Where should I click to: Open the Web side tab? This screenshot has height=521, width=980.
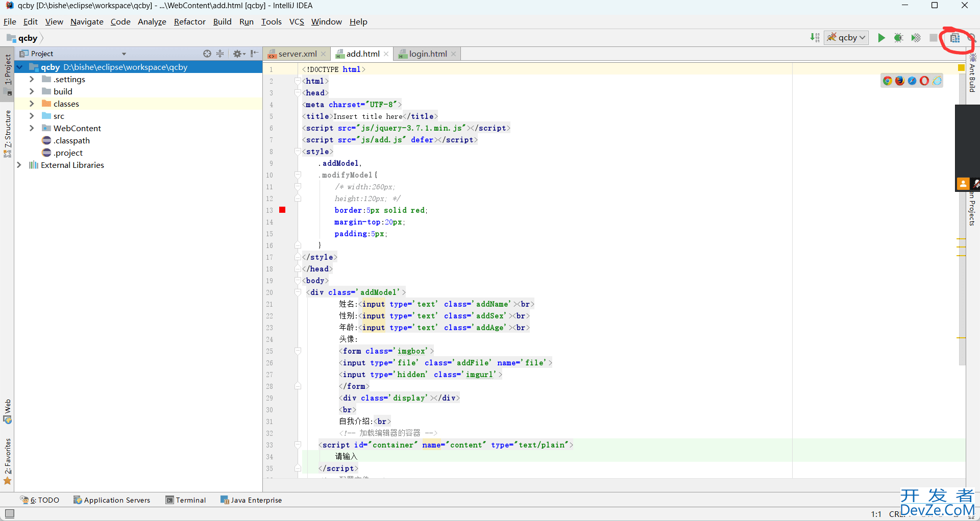tap(8, 411)
